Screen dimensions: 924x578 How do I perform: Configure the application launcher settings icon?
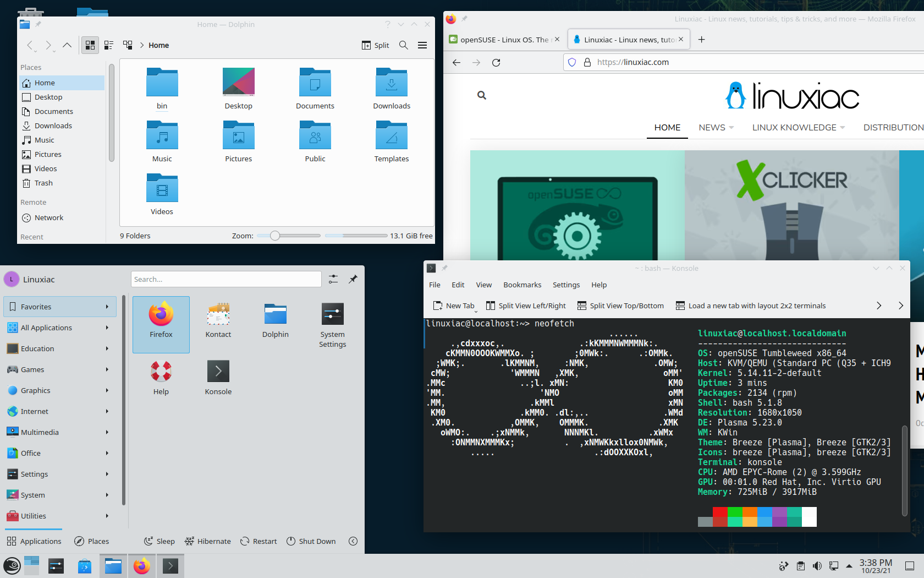tap(333, 279)
